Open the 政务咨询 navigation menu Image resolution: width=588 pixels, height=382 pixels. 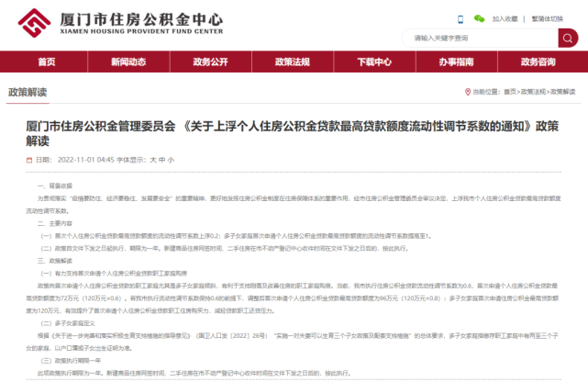[x=538, y=62]
